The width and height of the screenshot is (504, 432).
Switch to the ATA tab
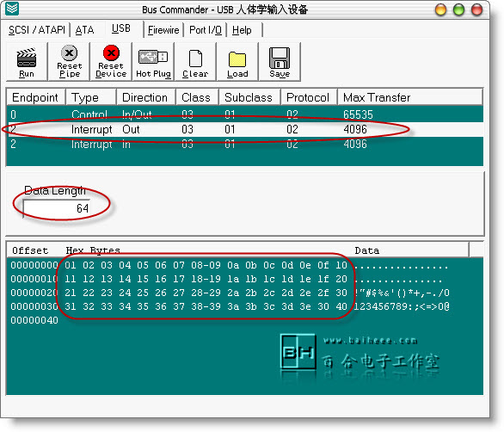click(84, 30)
